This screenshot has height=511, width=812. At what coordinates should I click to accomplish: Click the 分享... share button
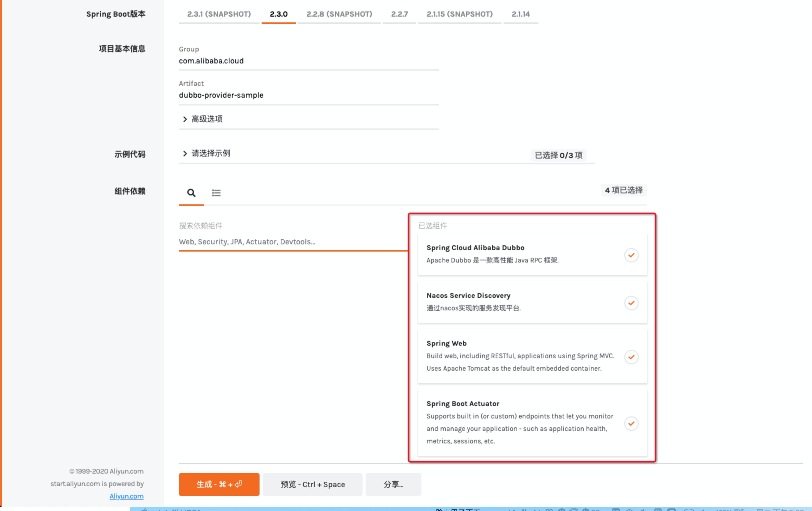393,484
